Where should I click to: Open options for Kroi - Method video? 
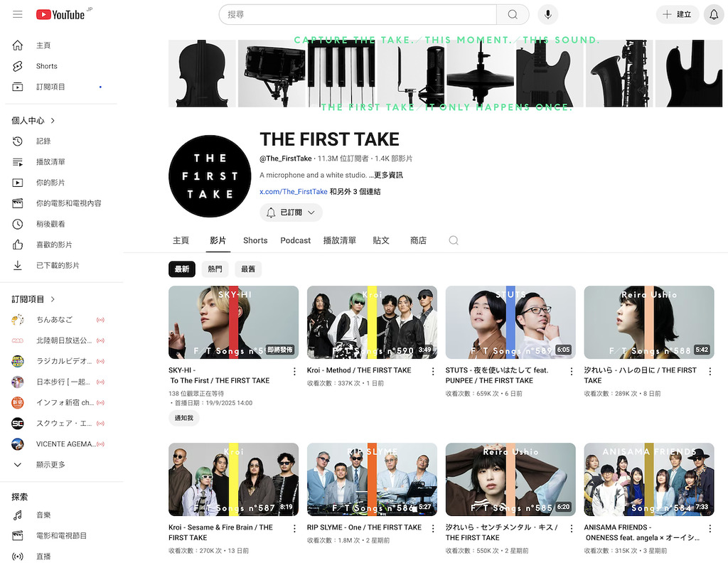tap(433, 371)
